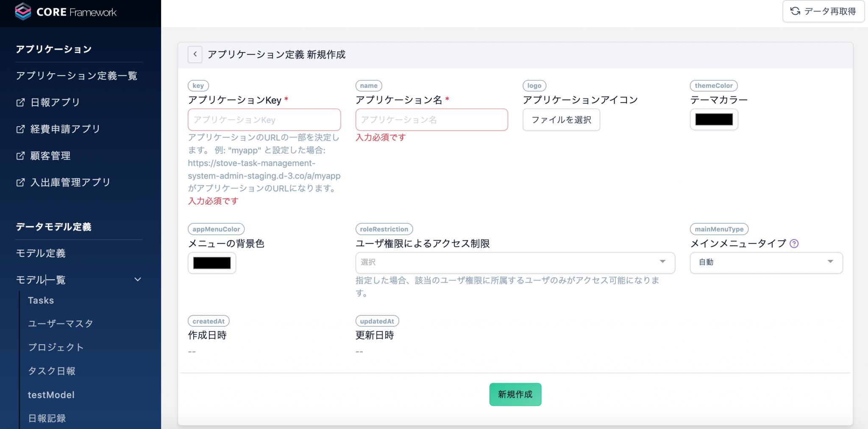Viewport: 868px width, 429px height.
Task: Collapse the モデル一覧 section chevron
Action: coord(137,279)
